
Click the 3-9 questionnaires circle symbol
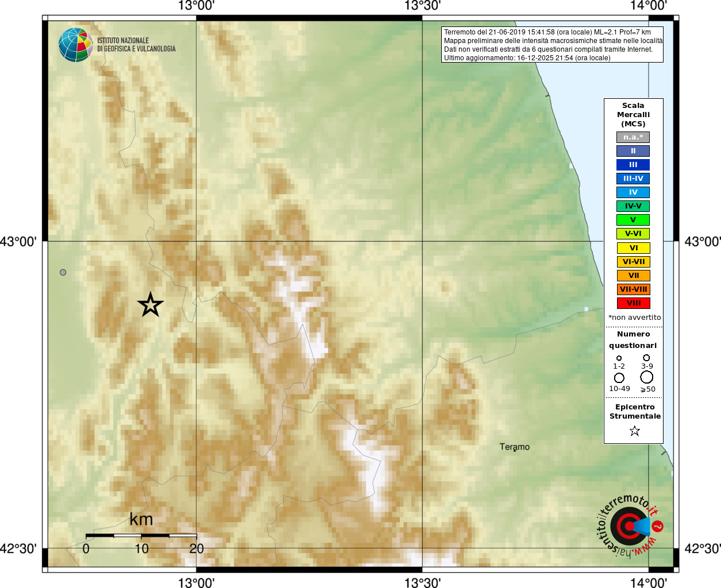click(646, 358)
